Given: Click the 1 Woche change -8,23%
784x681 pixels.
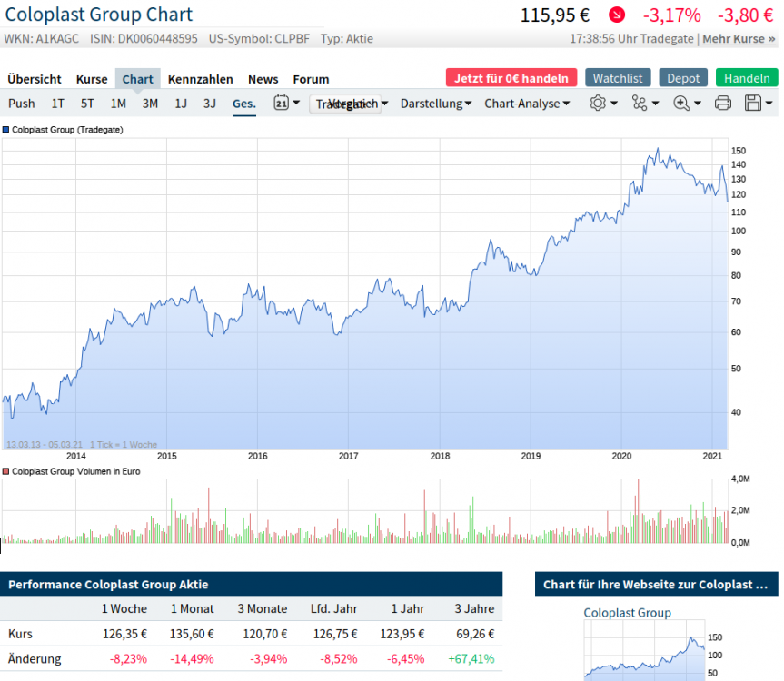Looking at the screenshot, I should 128,659.
